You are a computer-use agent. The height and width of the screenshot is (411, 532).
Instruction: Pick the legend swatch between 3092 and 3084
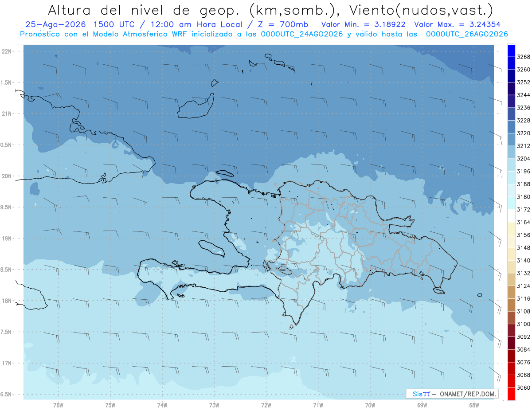(511, 343)
